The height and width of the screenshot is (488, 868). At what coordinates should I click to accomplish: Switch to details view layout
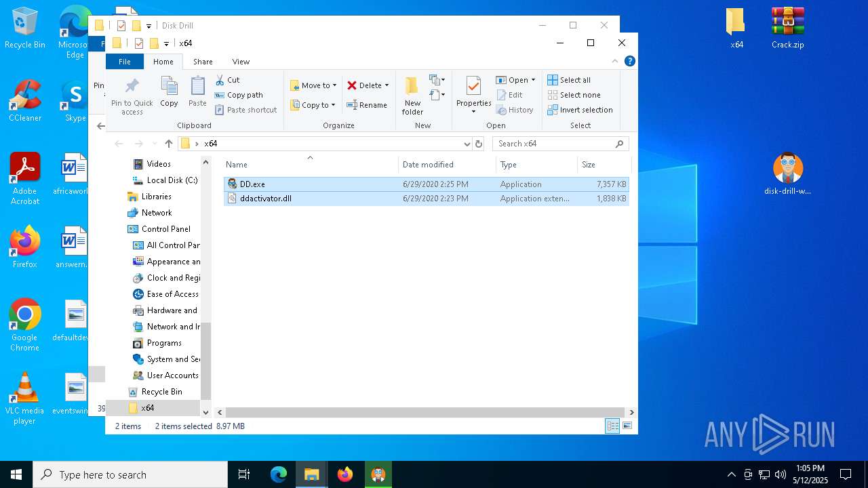[612, 426]
